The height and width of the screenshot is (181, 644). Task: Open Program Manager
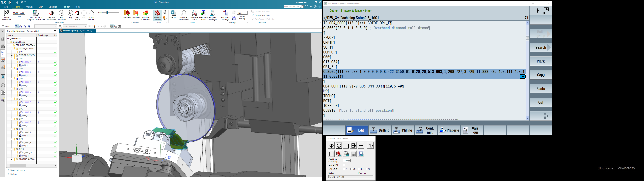pyautogui.click(x=213, y=15)
